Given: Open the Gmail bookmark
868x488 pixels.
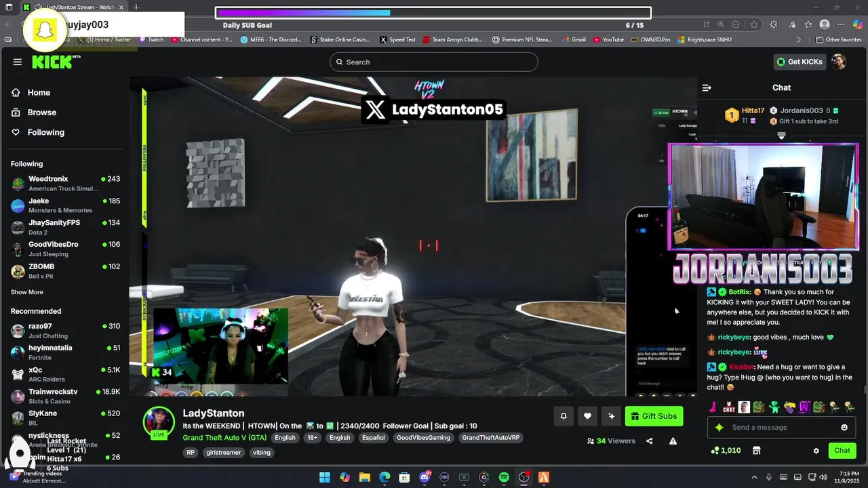Looking at the screenshot, I should 574,40.
